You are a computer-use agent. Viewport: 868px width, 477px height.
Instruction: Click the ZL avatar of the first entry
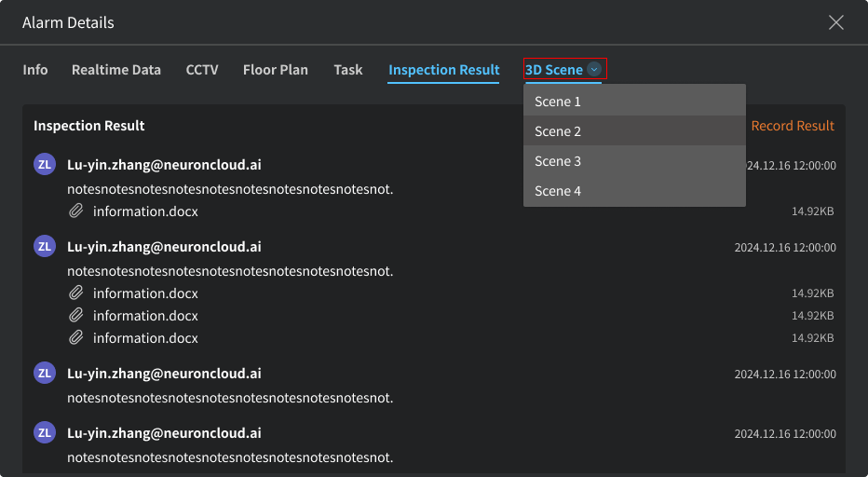pos(44,165)
